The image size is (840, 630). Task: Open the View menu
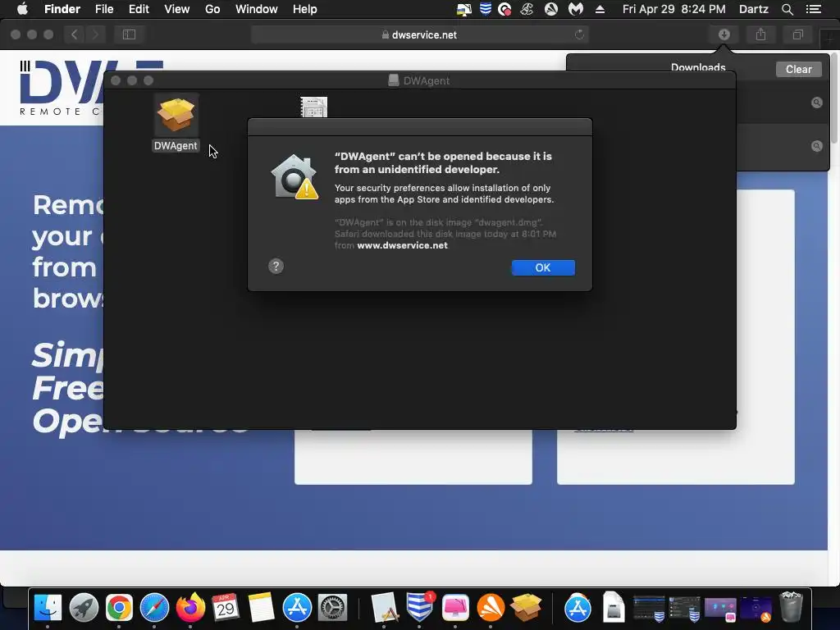(177, 9)
